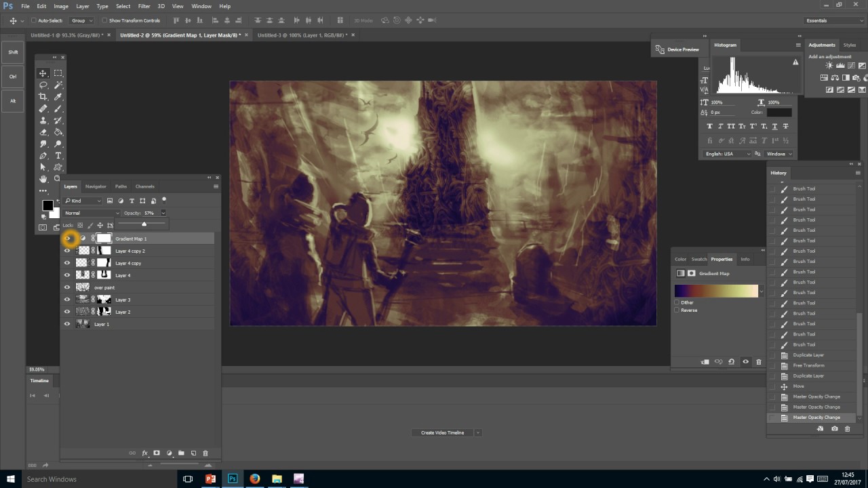Screen dimensions: 868x488
Task: Select the Lasso tool
Action: 43,85
